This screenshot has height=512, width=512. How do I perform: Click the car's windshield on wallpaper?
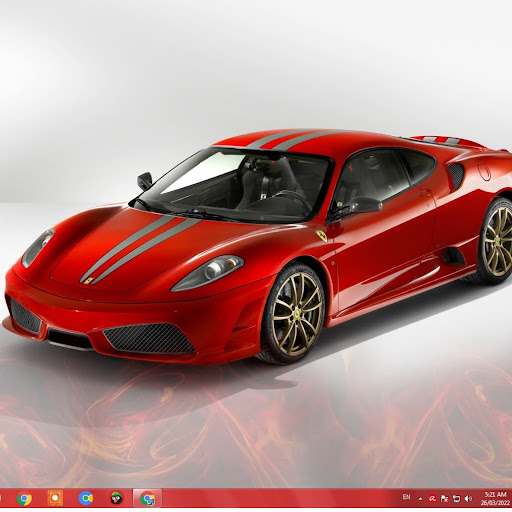coord(233,184)
